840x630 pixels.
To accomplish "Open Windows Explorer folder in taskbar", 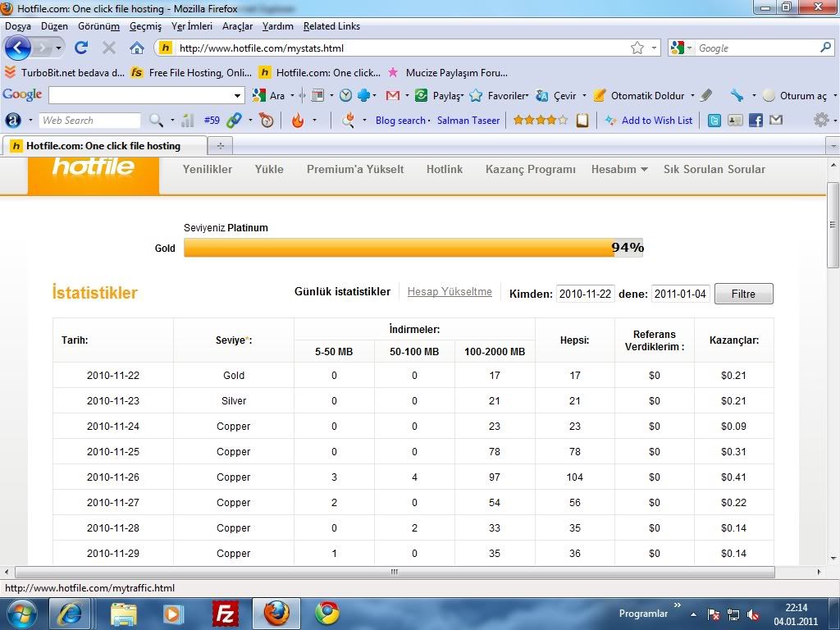I will [x=124, y=614].
